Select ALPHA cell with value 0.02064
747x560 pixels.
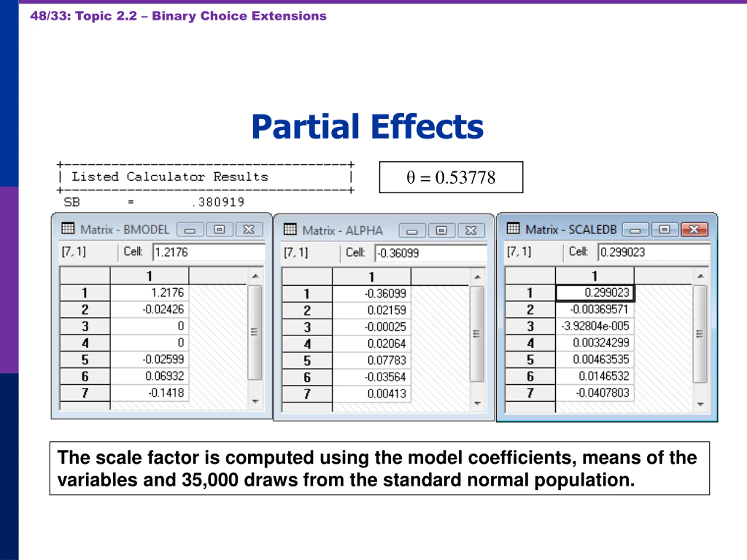click(371, 344)
